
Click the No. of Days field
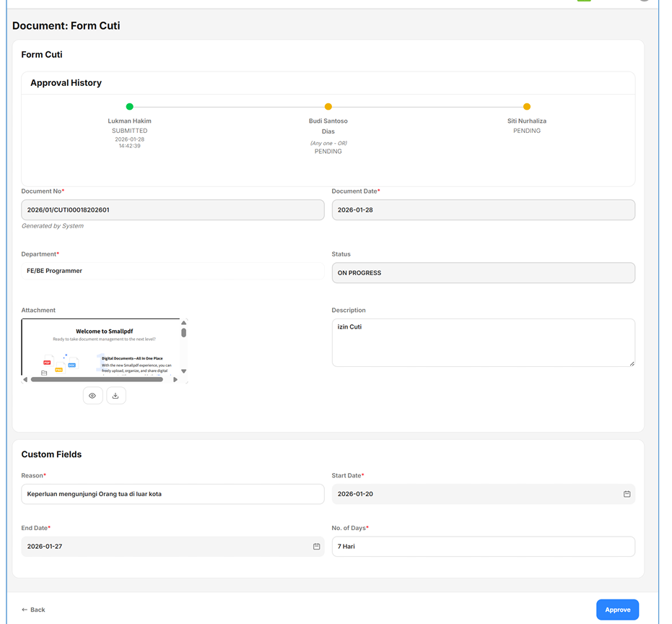pos(483,547)
